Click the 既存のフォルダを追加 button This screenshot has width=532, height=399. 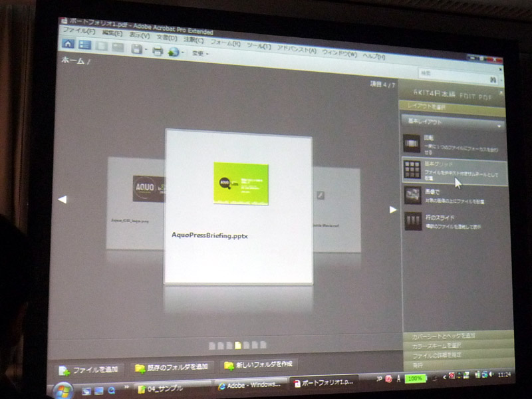coord(172,367)
